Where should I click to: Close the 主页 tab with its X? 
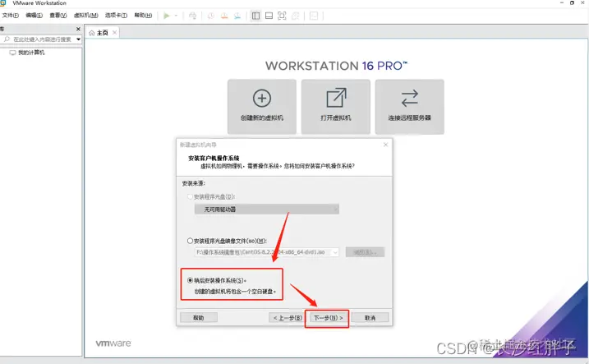click(x=114, y=33)
